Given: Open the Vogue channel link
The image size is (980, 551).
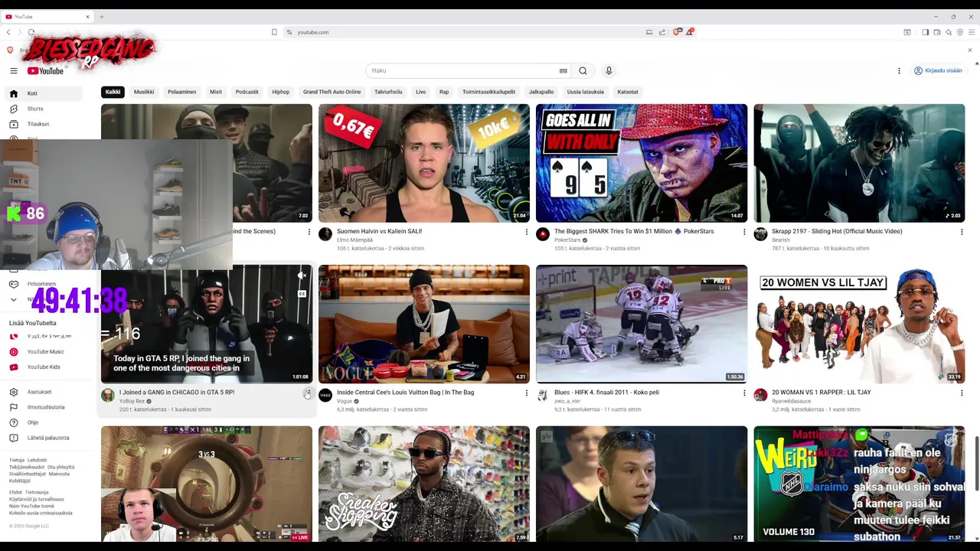Looking at the screenshot, I should pyautogui.click(x=345, y=401).
